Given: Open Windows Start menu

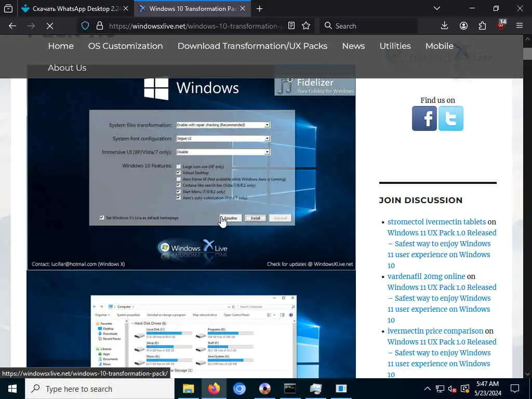Looking at the screenshot, I should [x=12, y=389].
